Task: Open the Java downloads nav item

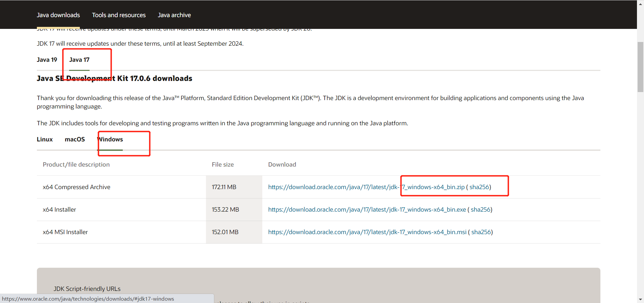Action: click(58, 15)
